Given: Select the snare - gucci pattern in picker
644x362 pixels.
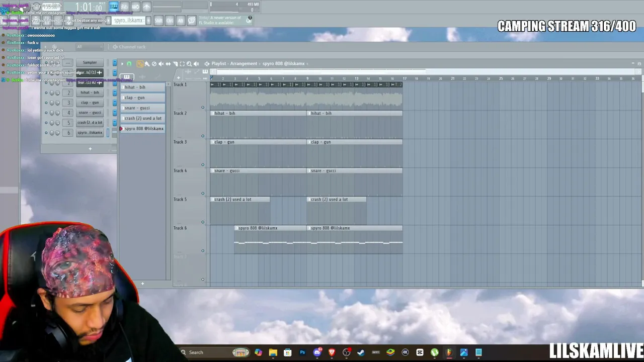Looking at the screenshot, I should (x=143, y=108).
